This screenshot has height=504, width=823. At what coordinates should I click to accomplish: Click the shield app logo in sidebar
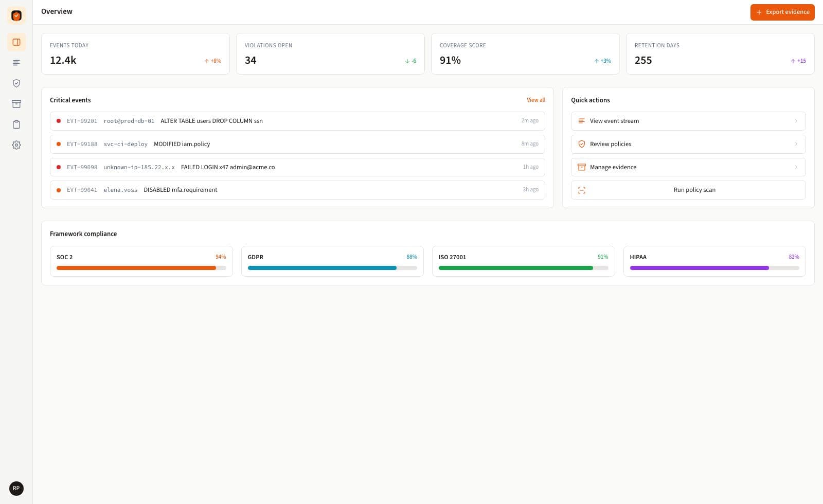tap(16, 15)
